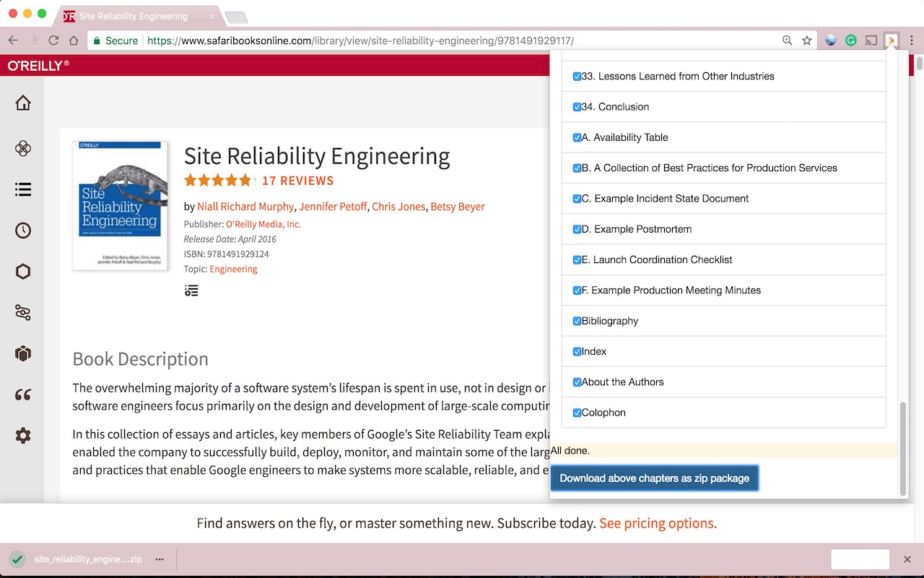The width and height of the screenshot is (924, 578).
Task: Click the browser back arrow
Action: 14,40
